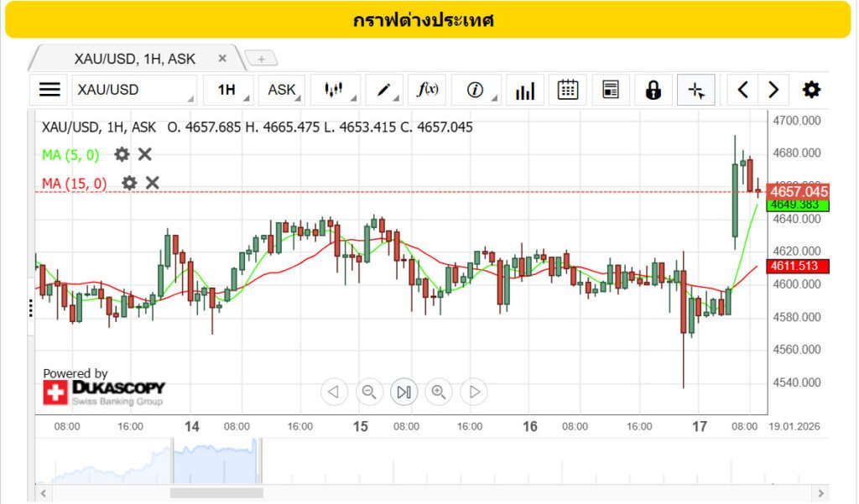Click the volume bar chart icon
Viewport: 859px width, 504px height.
525,90
